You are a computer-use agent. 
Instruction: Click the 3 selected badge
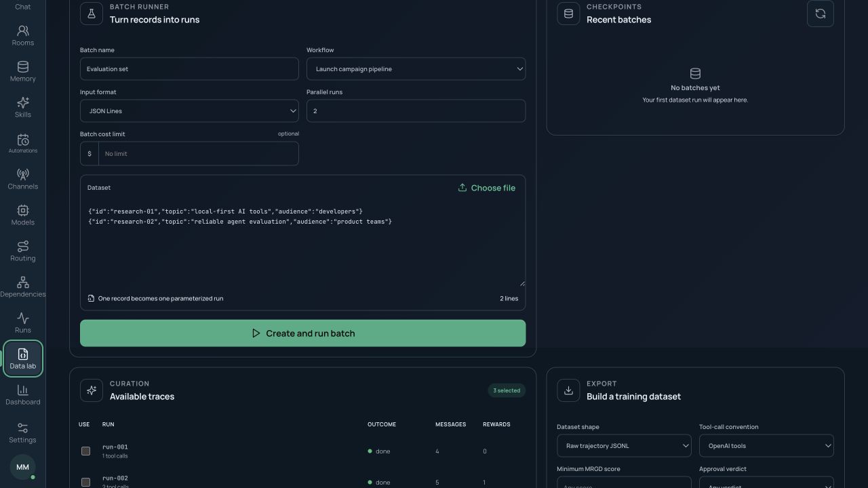point(507,390)
